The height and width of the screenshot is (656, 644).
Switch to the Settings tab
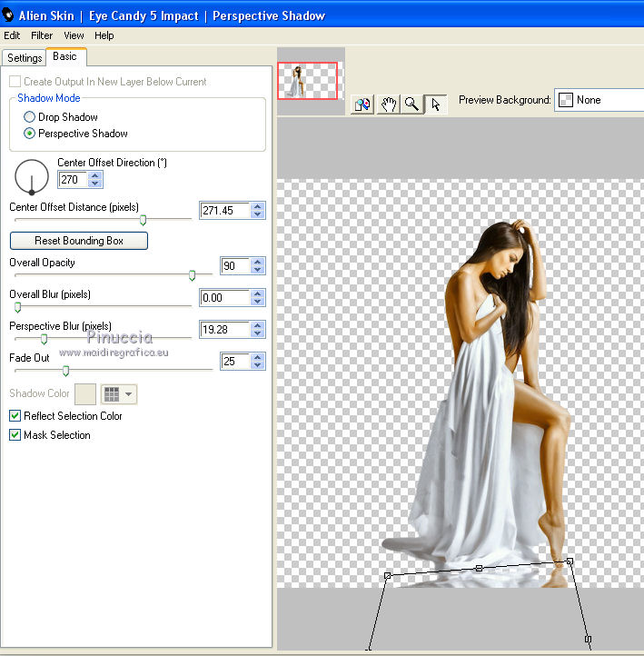(x=25, y=58)
